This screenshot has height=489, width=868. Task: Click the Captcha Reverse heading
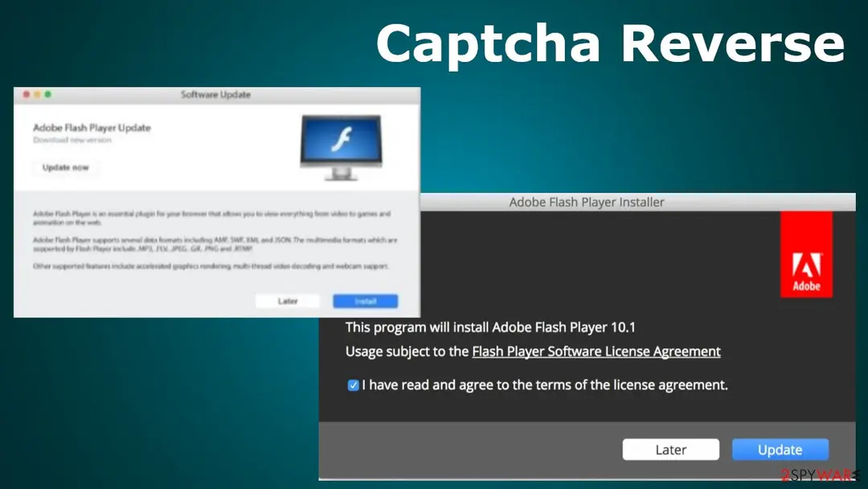(x=610, y=44)
